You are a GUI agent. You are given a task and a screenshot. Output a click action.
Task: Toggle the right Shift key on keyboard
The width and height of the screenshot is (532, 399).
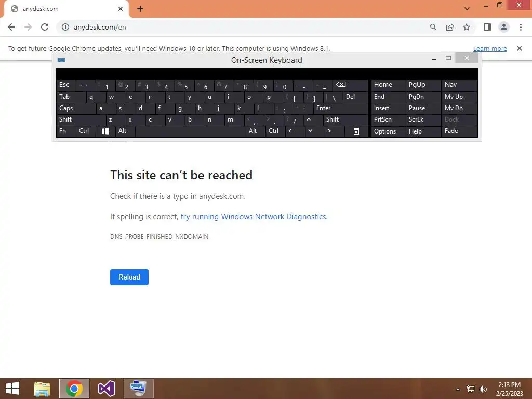[x=345, y=119]
